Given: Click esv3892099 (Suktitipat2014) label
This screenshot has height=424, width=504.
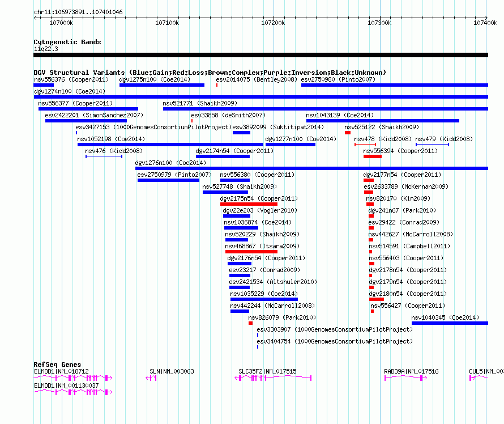Looking at the screenshot, I should coord(278,127).
